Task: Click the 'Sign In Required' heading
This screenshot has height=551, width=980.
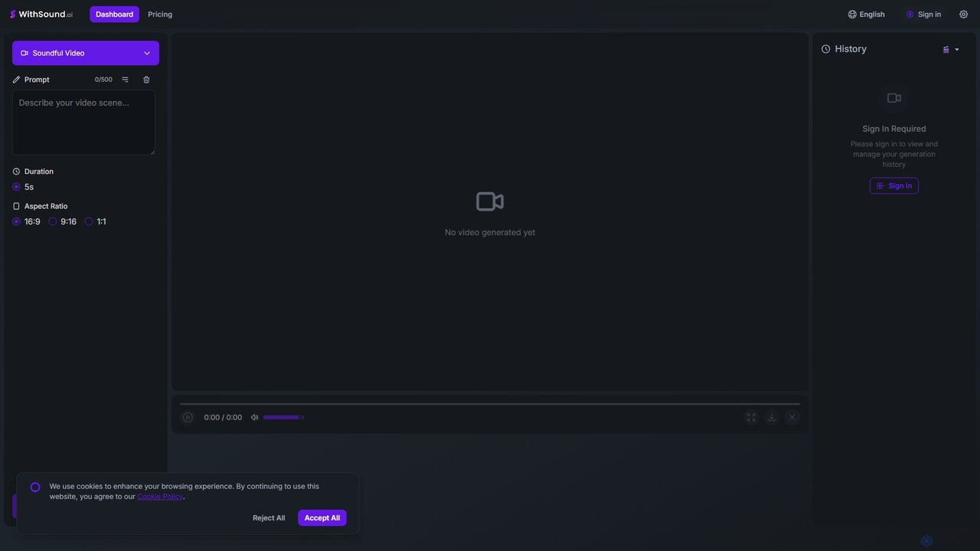Action: click(894, 129)
